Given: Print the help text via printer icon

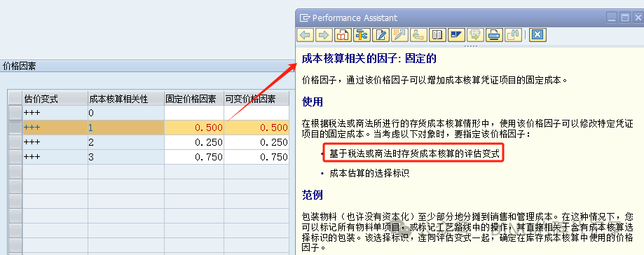Looking at the screenshot, I should (x=494, y=35).
